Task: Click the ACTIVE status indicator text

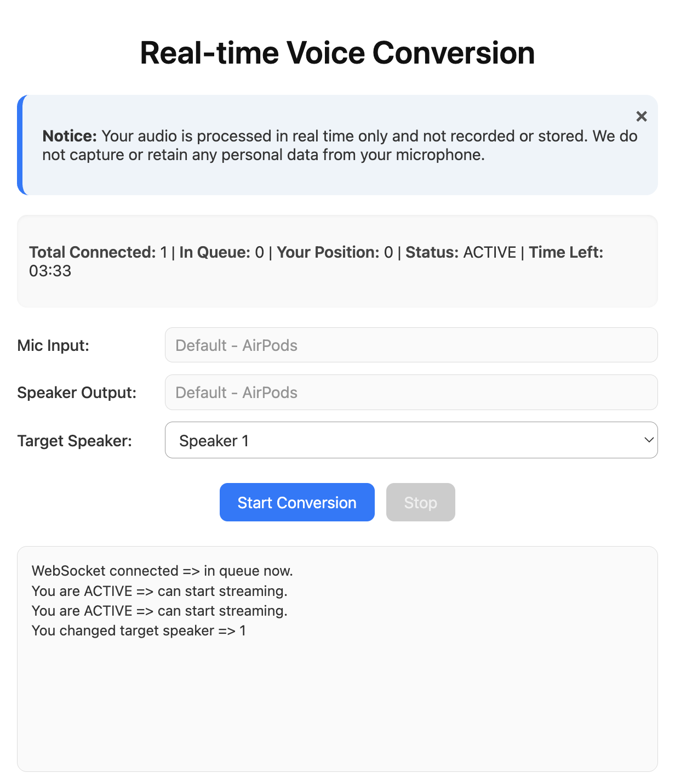Action: (489, 252)
